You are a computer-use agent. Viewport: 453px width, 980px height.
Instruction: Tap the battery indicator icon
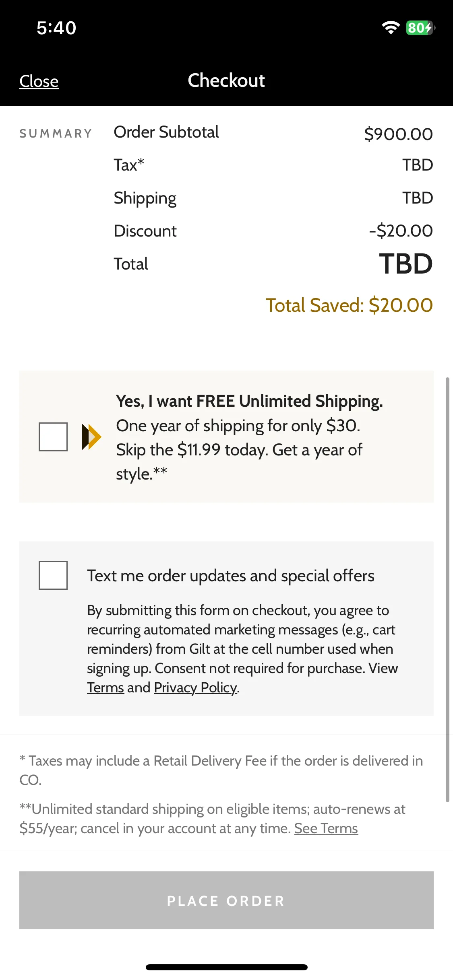point(421,28)
